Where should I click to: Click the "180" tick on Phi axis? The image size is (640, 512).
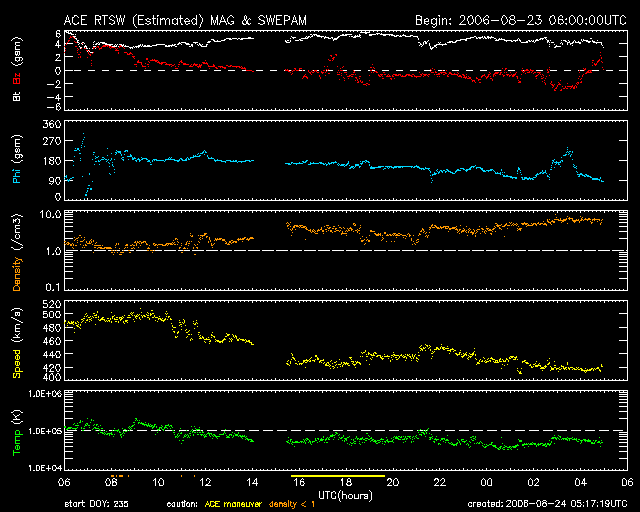coord(52,161)
